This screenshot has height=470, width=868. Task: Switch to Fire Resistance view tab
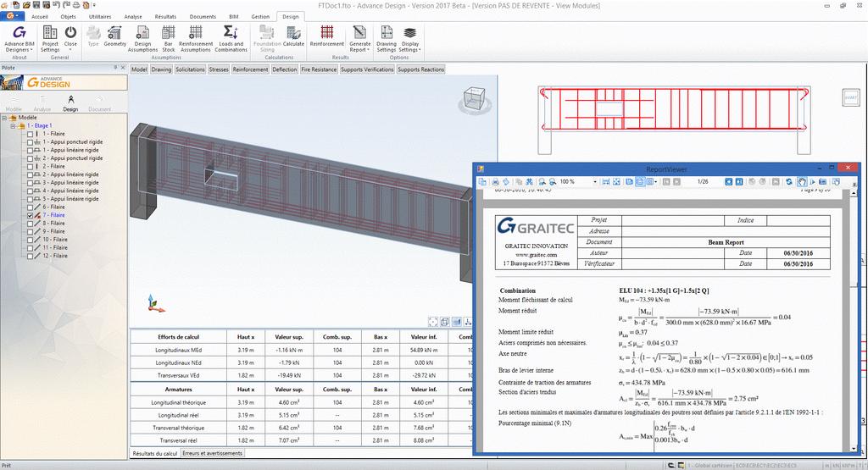319,69
